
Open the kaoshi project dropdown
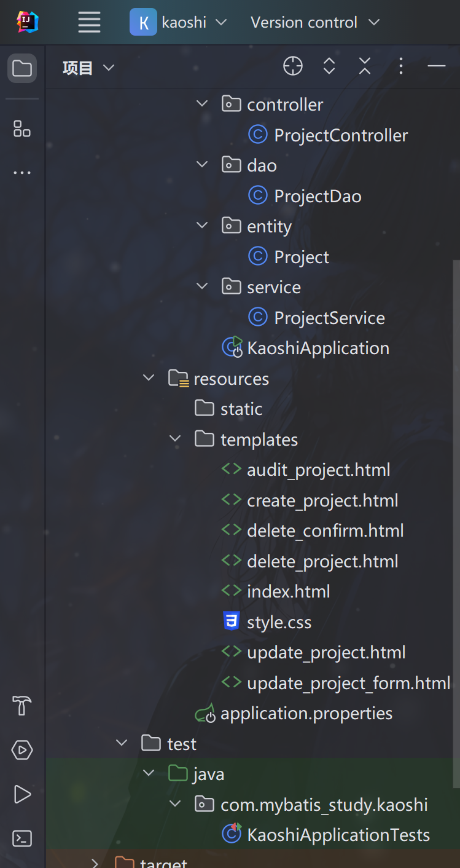[x=179, y=23]
